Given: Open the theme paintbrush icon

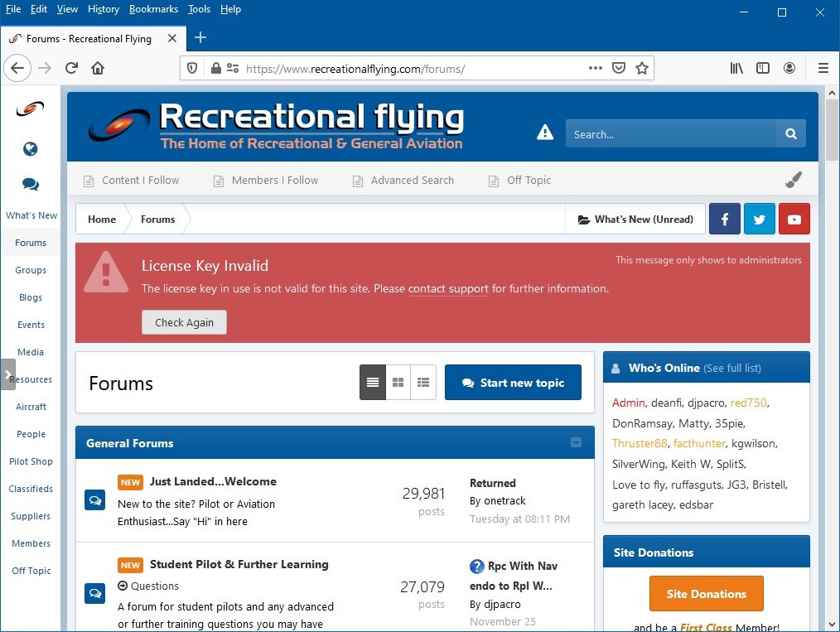Looking at the screenshot, I should click(x=794, y=180).
